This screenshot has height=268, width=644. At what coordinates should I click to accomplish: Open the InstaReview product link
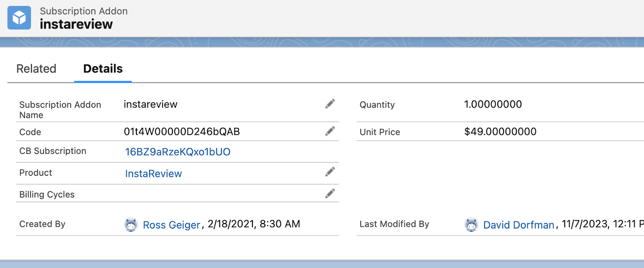click(153, 174)
